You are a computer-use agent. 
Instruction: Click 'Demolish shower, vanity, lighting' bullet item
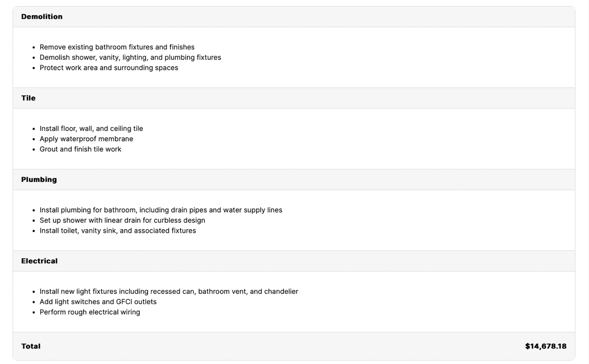click(130, 57)
